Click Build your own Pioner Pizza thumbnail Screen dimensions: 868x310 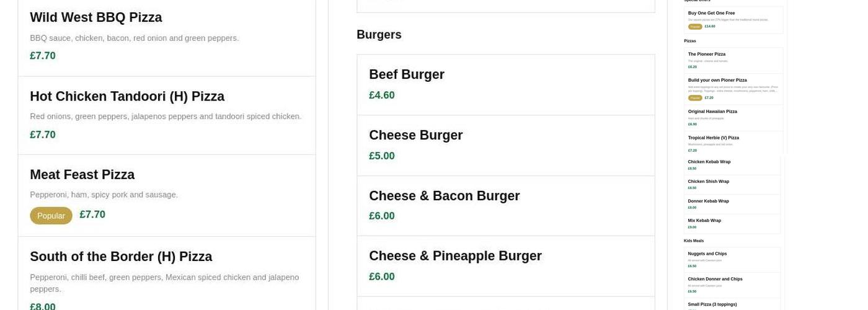pyautogui.click(x=717, y=81)
